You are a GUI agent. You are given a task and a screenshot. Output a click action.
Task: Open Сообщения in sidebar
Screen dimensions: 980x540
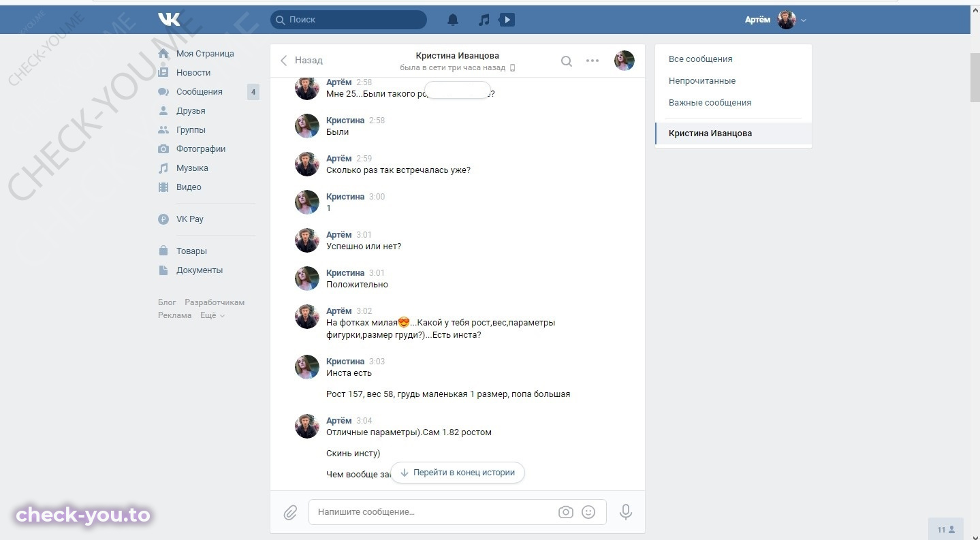point(200,92)
